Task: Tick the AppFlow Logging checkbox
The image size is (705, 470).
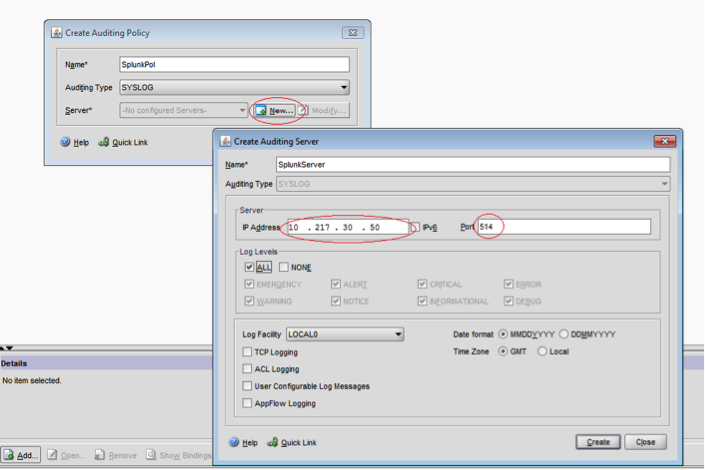Action: [x=248, y=403]
